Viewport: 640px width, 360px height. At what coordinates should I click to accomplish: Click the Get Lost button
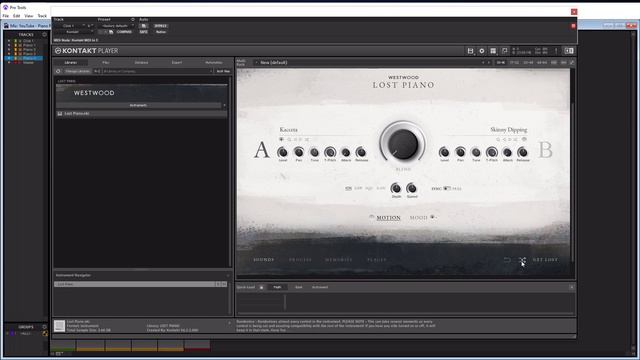545,260
